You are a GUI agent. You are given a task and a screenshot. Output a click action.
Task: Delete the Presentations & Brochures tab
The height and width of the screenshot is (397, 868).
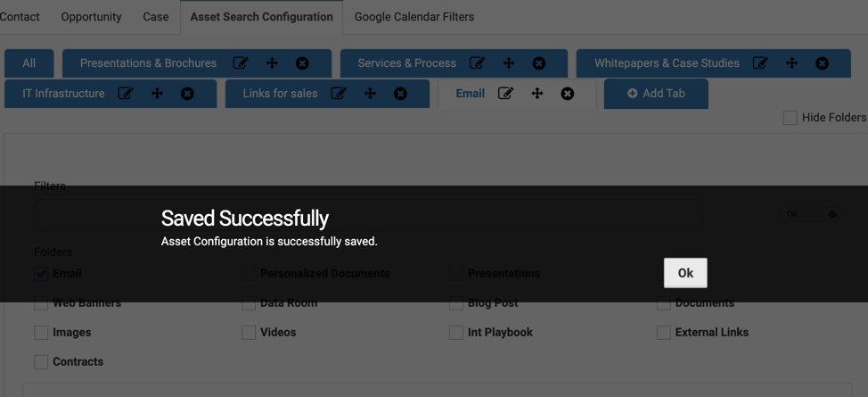[302, 63]
